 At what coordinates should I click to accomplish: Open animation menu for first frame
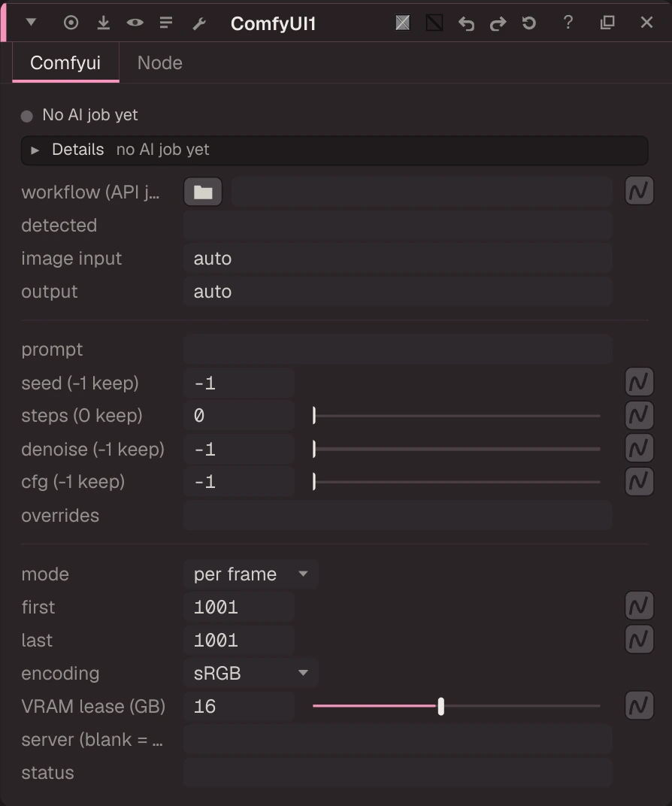639,606
